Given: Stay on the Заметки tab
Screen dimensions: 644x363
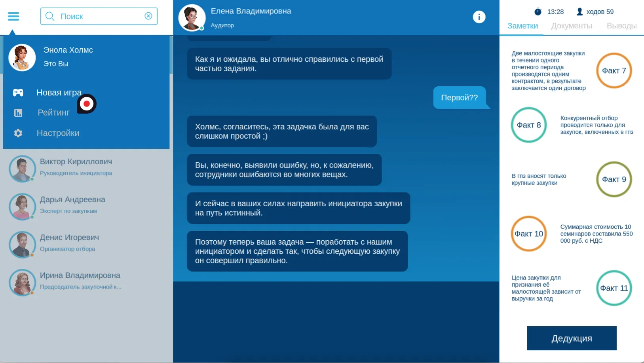Looking at the screenshot, I should point(522,26).
